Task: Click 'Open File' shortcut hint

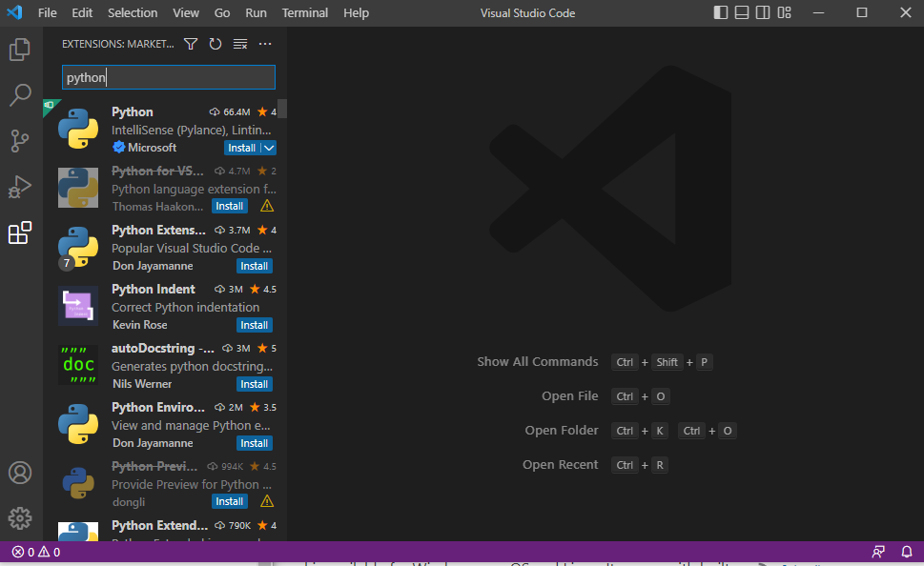Action: tap(570, 396)
